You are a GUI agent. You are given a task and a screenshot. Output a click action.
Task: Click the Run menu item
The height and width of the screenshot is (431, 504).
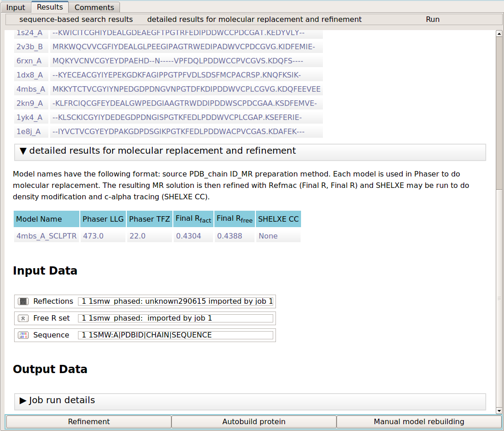432,20
